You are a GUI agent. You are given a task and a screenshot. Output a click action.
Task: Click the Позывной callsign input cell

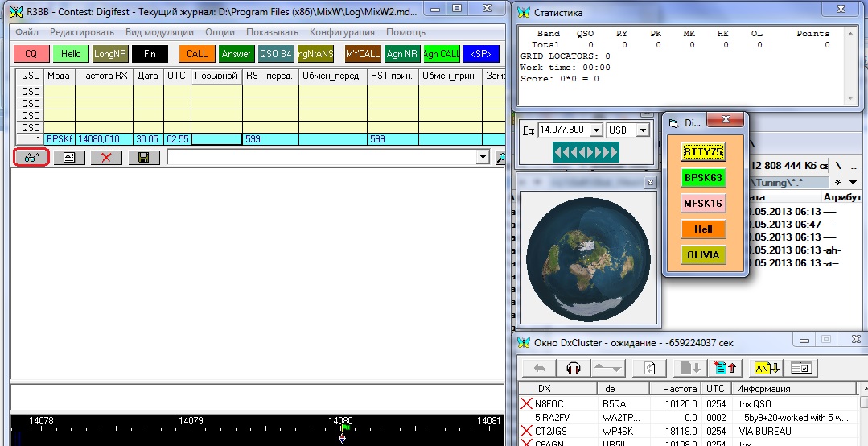pyautogui.click(x=216, y=139)
